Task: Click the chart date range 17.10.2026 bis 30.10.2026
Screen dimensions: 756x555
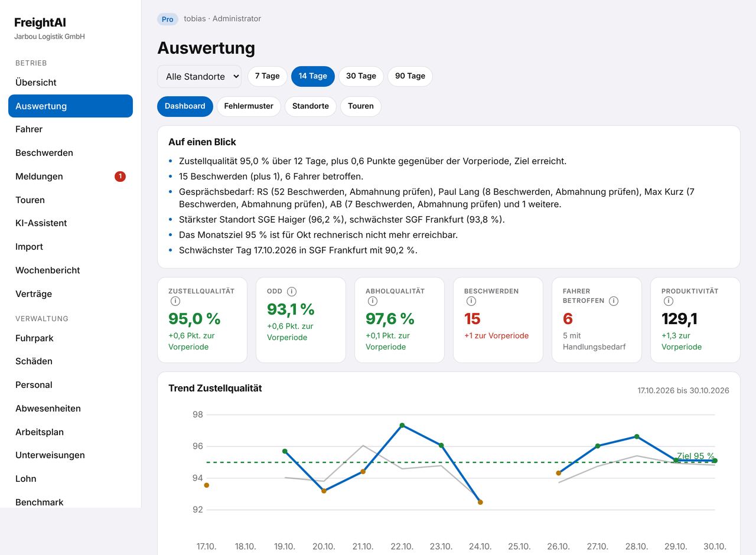Action: 683,391
